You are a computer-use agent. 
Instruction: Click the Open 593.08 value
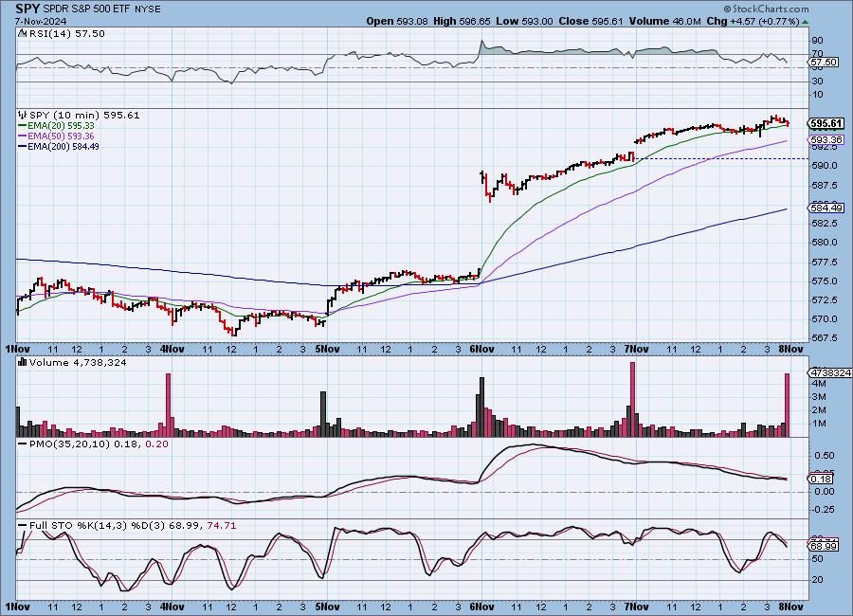pyautogui.click(x=398, y=21)
